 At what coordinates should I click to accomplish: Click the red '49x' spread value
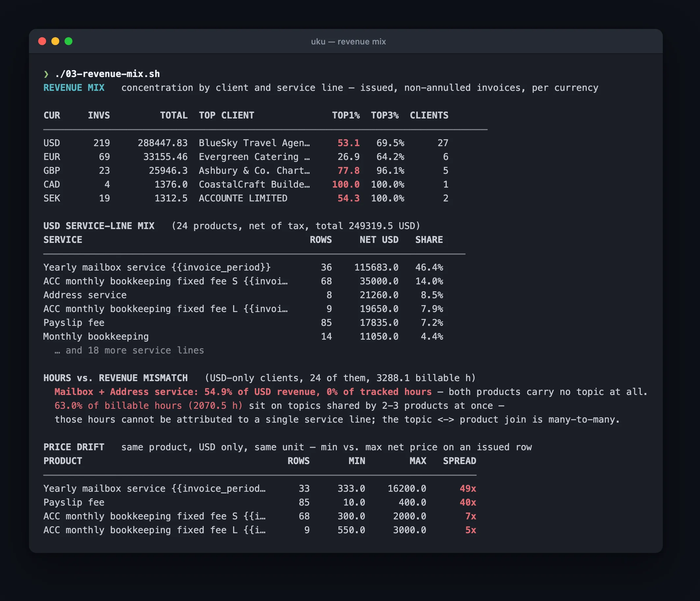click(468, 488)
